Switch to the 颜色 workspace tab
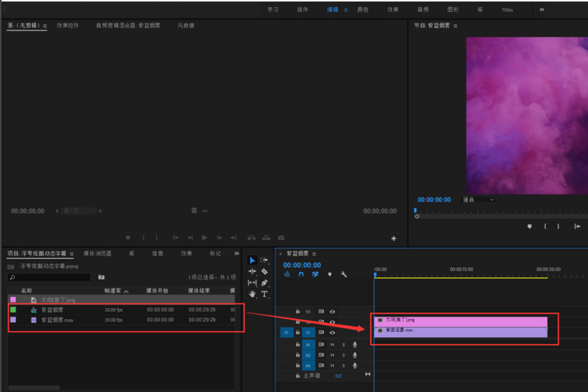This screenshot has height=392, width=588. 363,9
